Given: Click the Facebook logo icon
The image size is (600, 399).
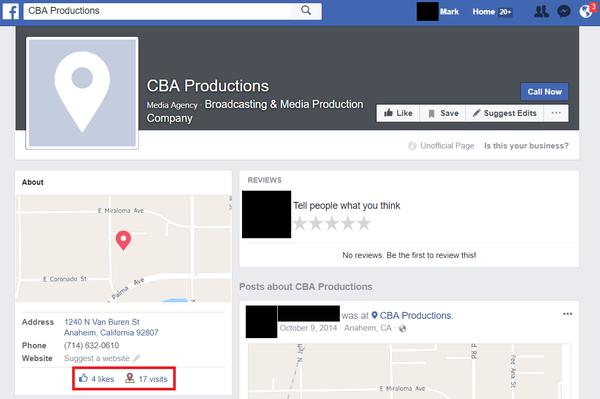Looking at the screenshot, I should 11,11.
